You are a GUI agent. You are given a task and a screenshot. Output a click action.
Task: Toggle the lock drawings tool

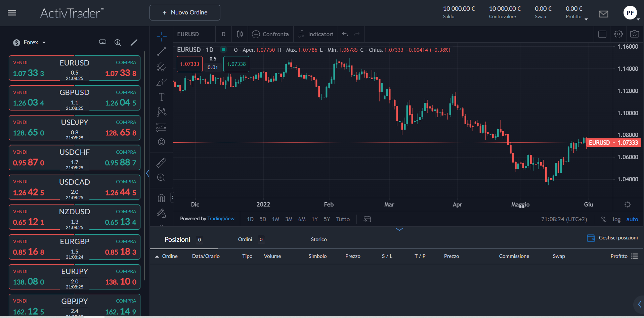161,213
